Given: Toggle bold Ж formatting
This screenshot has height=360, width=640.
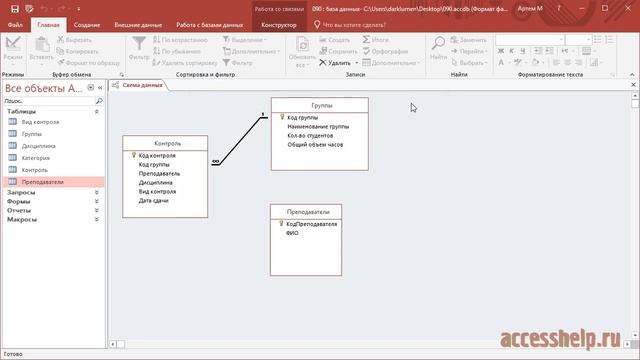Looking at the screenshot, I should pyautogui.click(x=501, y=51).
